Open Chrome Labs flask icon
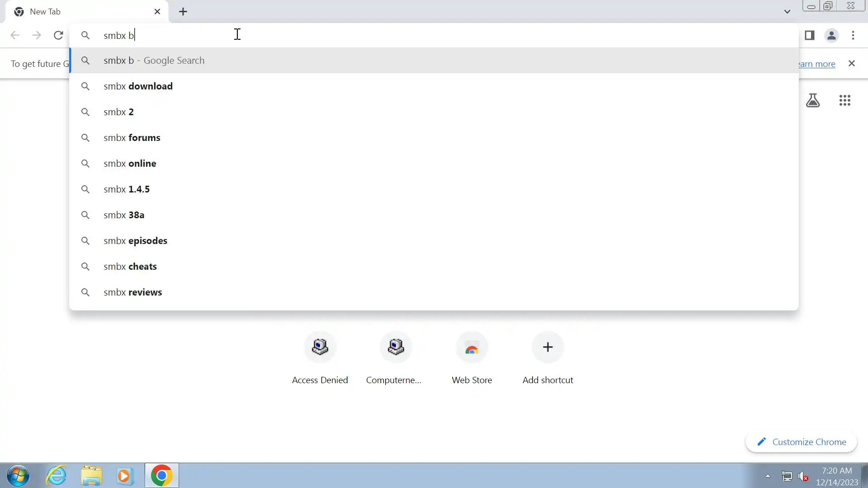This screenshot has width=868, height=488. coord(812,100)
